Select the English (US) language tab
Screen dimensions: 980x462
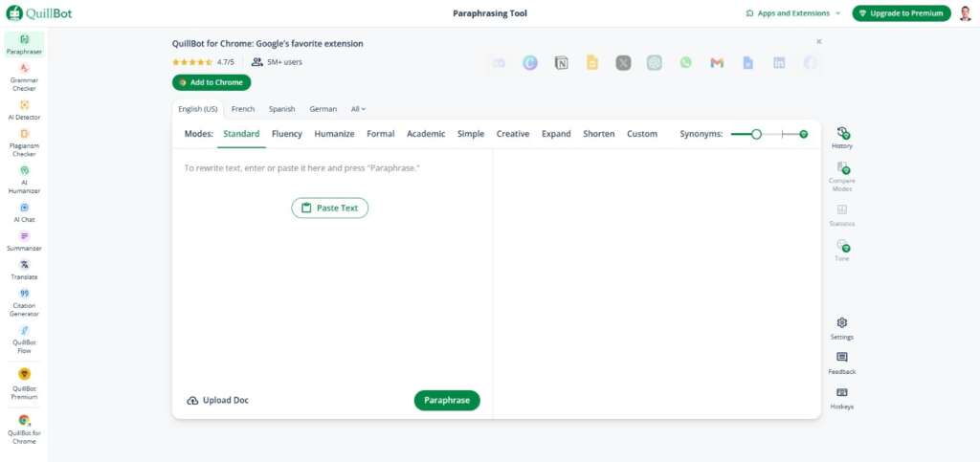[x=197, y=109]
